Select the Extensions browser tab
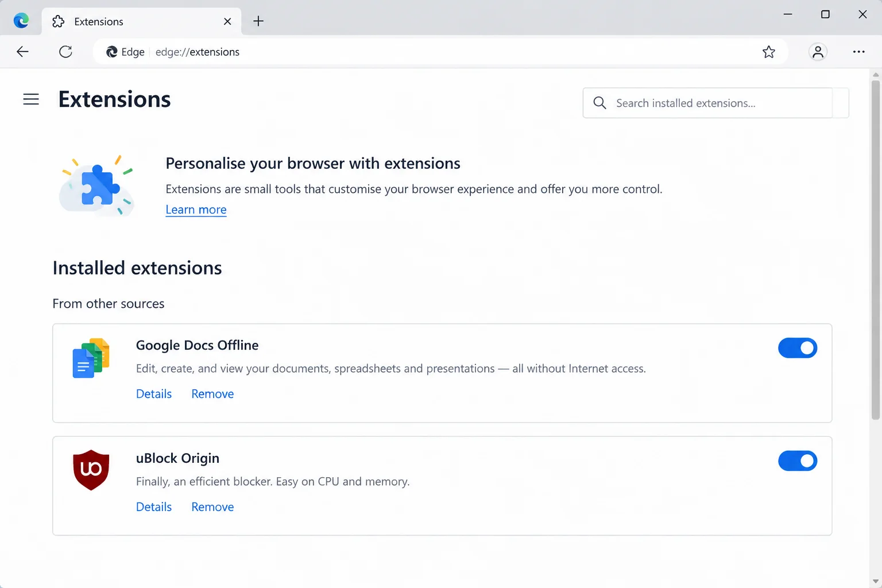Image resolution: width=882 pixels, height=588 pixels. [x=142, y=21]
